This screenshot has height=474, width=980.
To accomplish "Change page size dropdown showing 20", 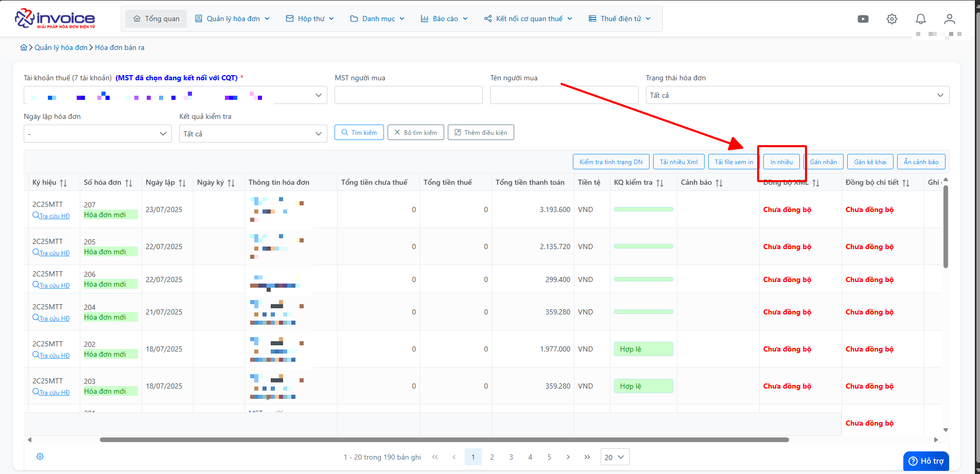I will (x=615, y=457).
